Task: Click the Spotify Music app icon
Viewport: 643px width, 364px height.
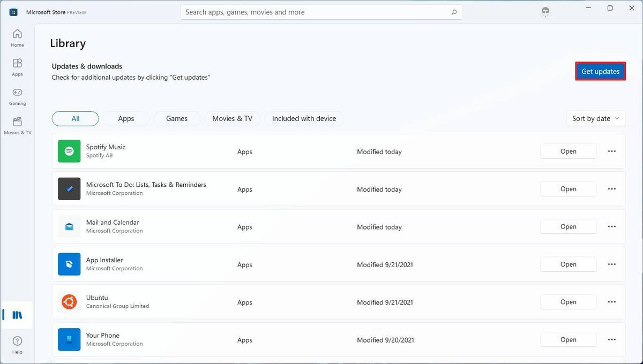Action: point(69,151)
